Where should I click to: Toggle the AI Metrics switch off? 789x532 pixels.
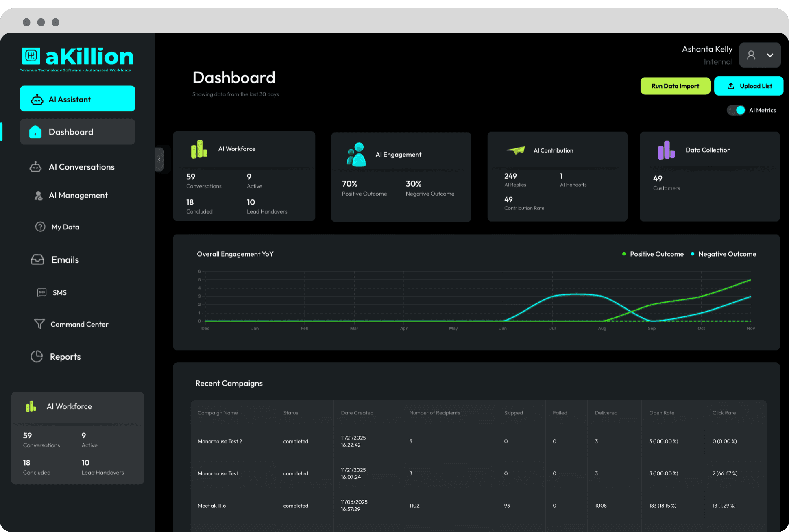736,110
